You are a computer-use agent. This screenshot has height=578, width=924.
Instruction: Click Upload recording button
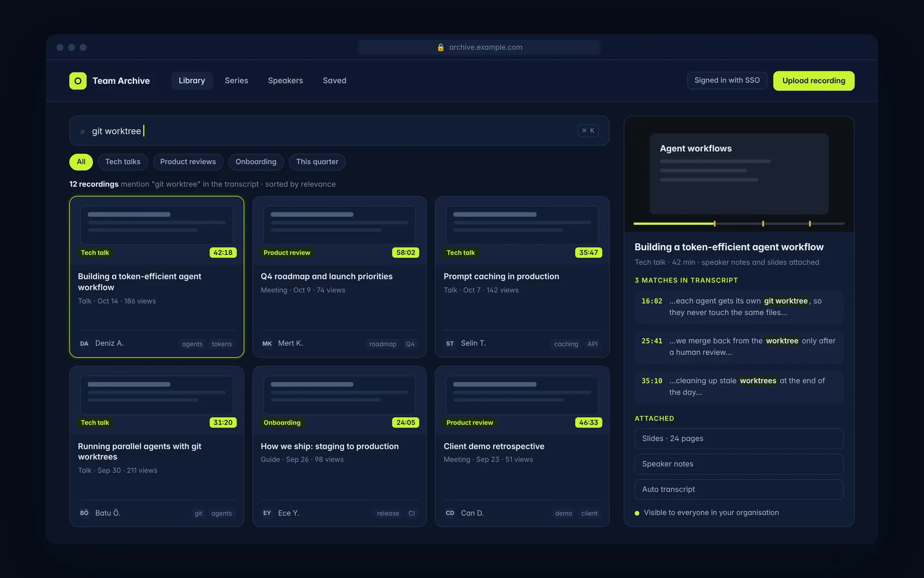point(814,81)
